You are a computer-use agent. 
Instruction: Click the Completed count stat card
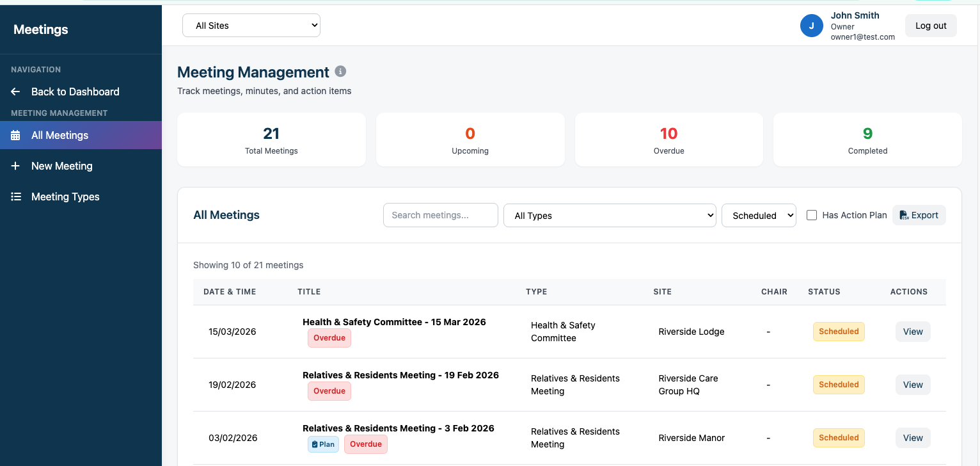pyautogui.click(x=867, y=140)
